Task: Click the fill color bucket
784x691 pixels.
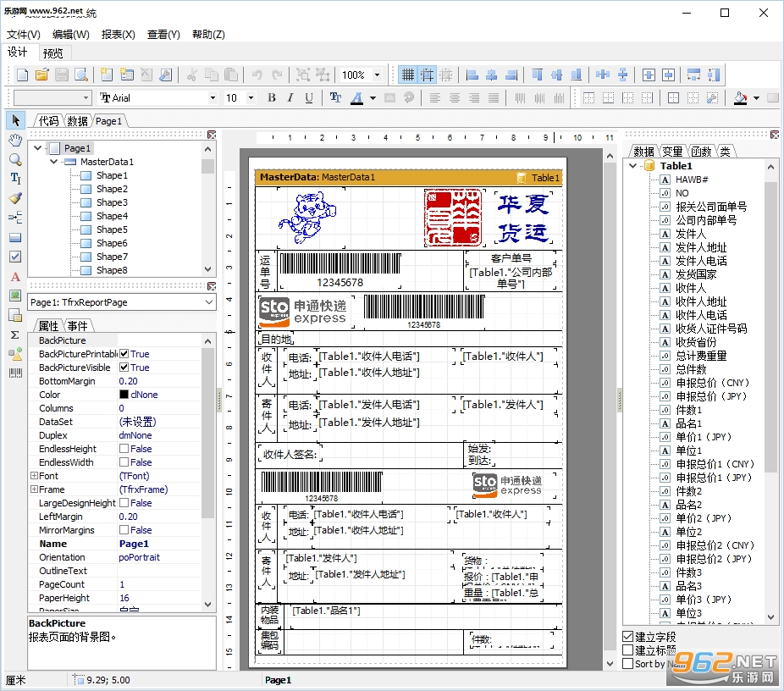Action: [x=740, y=98]
